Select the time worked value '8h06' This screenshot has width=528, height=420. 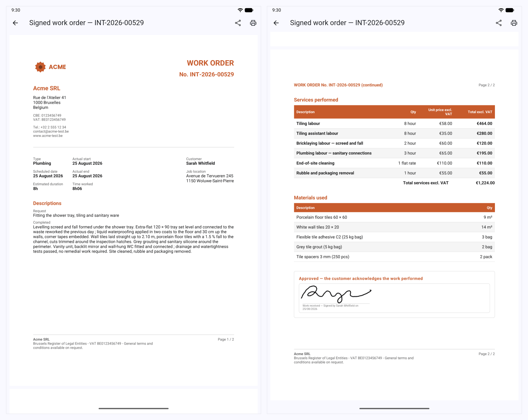click(77, 189)
